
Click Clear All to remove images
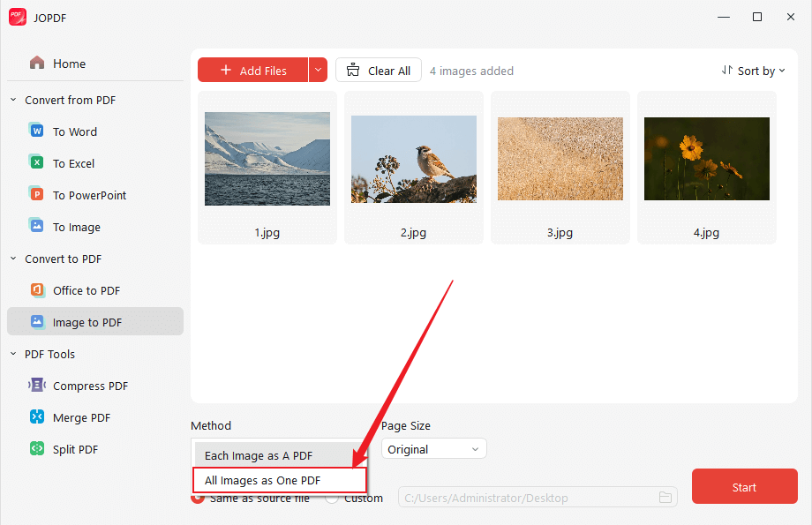(x=378, y=70)
